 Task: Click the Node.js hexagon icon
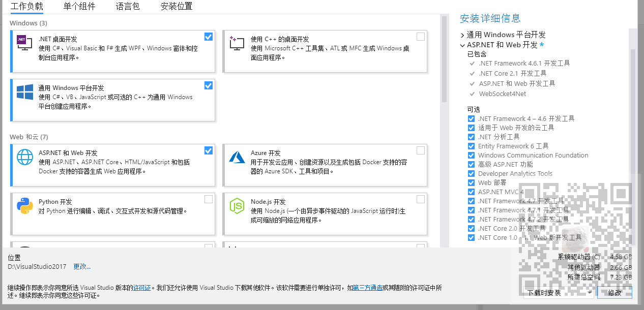[x=237, y=206]
